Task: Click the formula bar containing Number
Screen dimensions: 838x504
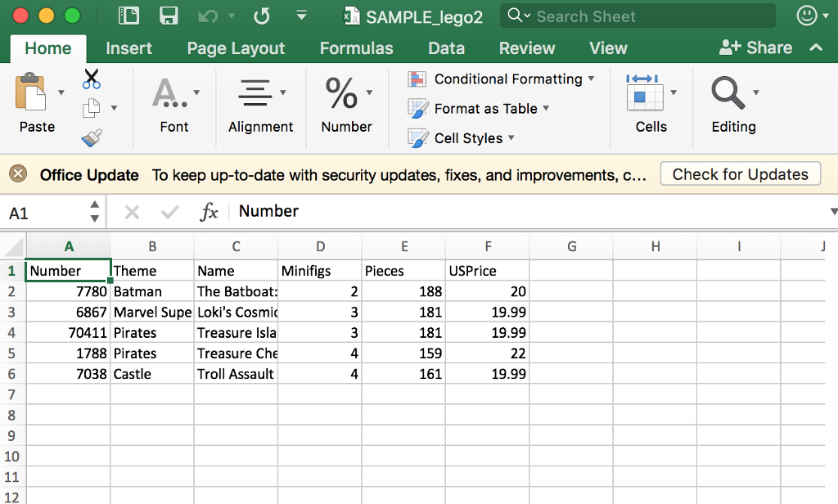Action: click(x=529, y=212)
